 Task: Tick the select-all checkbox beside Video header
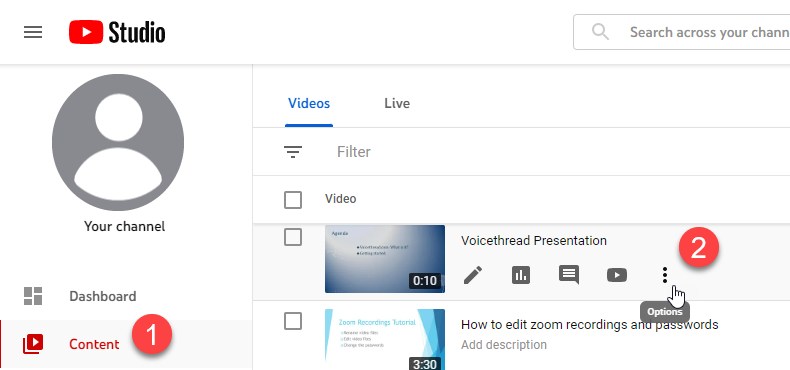[293, 200]
